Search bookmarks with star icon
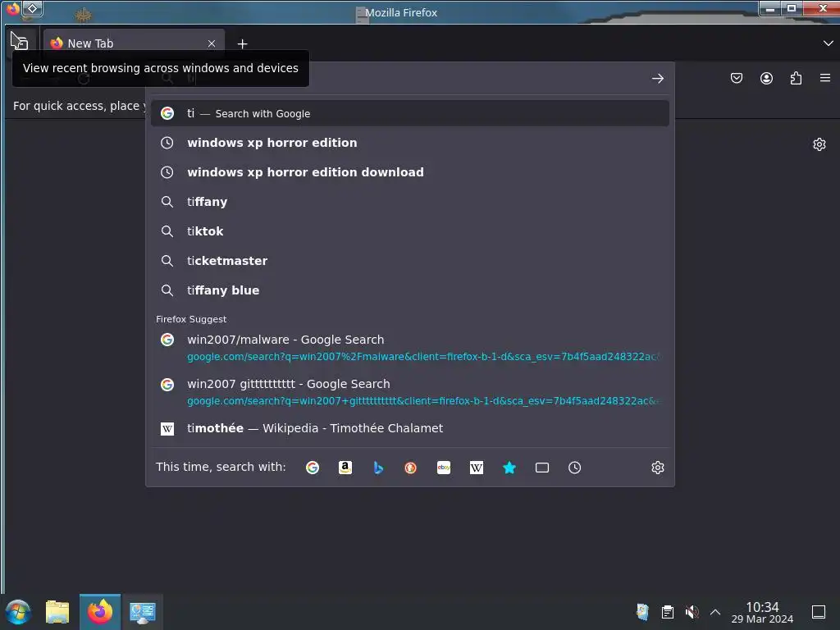The height and width of the screenshot is (630, 840). tap(509, 468)
